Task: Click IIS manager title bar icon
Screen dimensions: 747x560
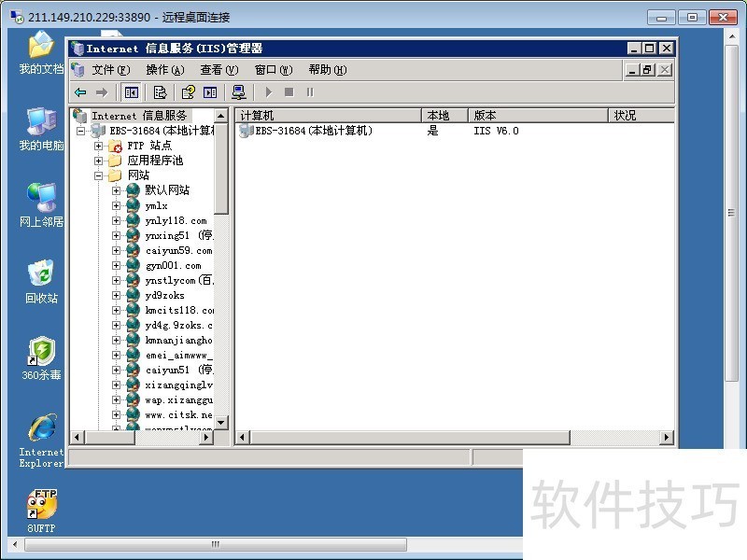Action: 78,49
